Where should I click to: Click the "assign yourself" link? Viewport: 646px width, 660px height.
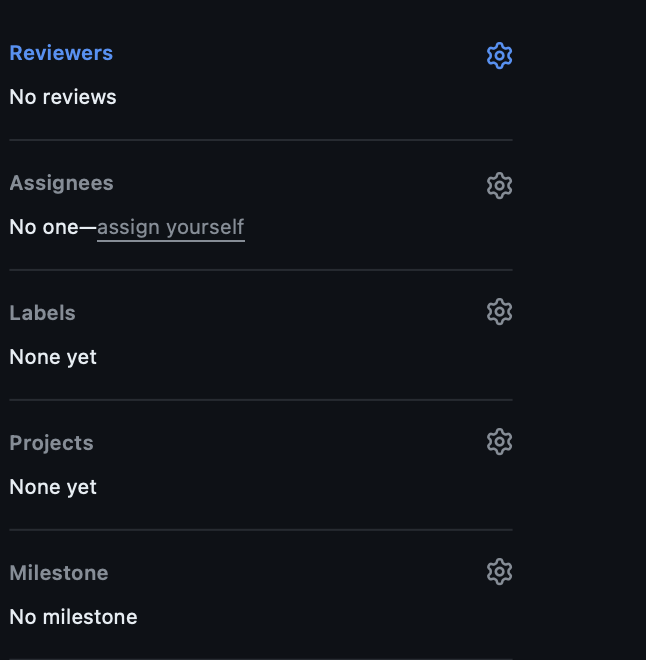tap(170, 227)
